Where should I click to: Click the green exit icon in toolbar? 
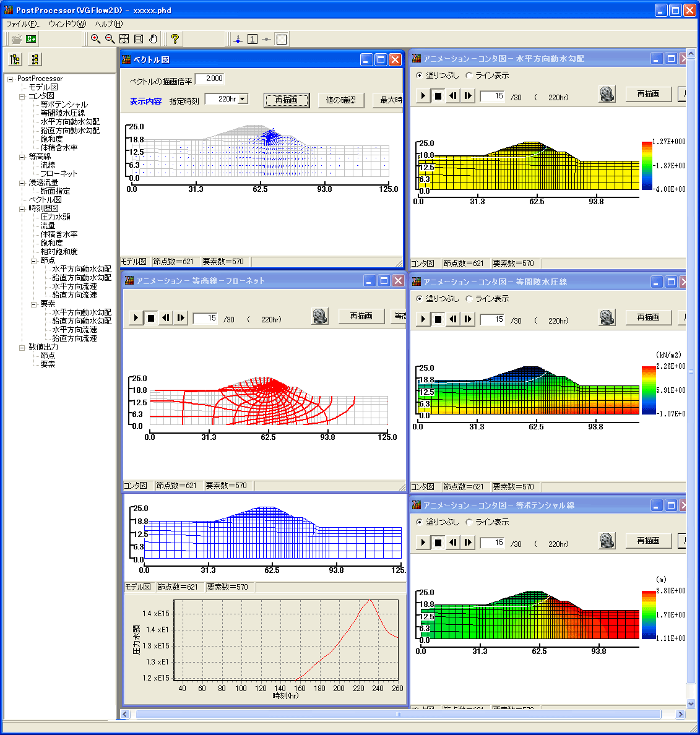[x=32, y=39]
